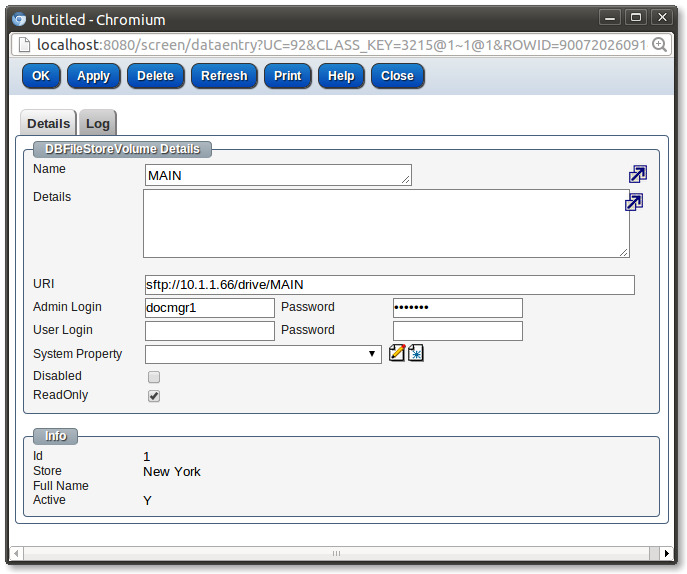Select the Details tab
The image size is (687, 574).
pyautogui.click(x=48, y=123)
